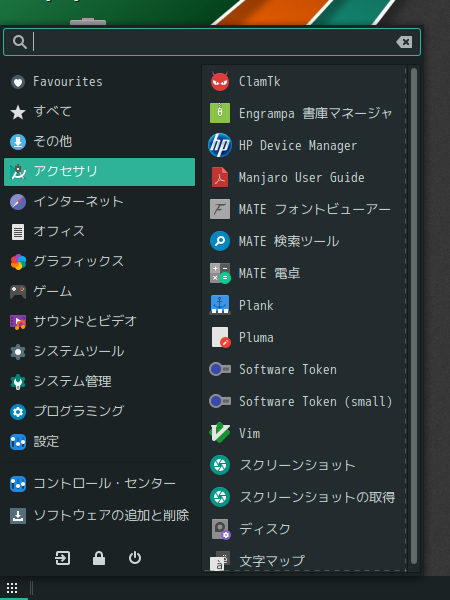Launch Software Token (small) via its icon

click(x=220, y=401)
